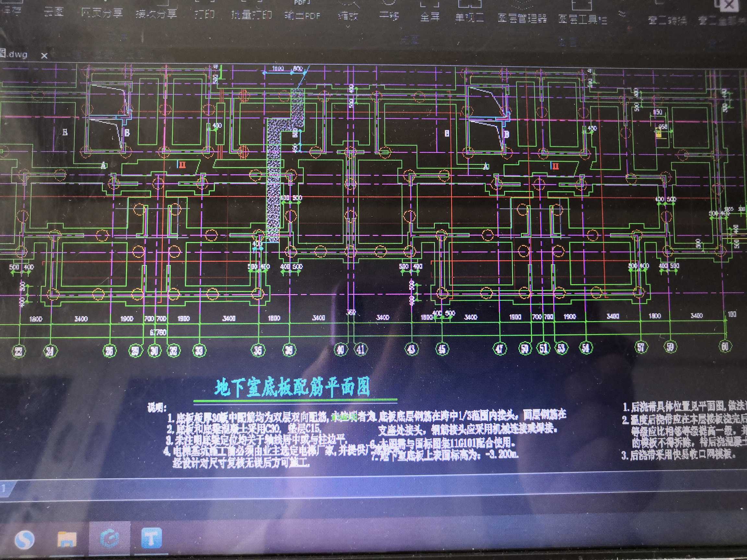747x560 pixels.
Task: Click axis bubble number 60
Action: (725, 346)
